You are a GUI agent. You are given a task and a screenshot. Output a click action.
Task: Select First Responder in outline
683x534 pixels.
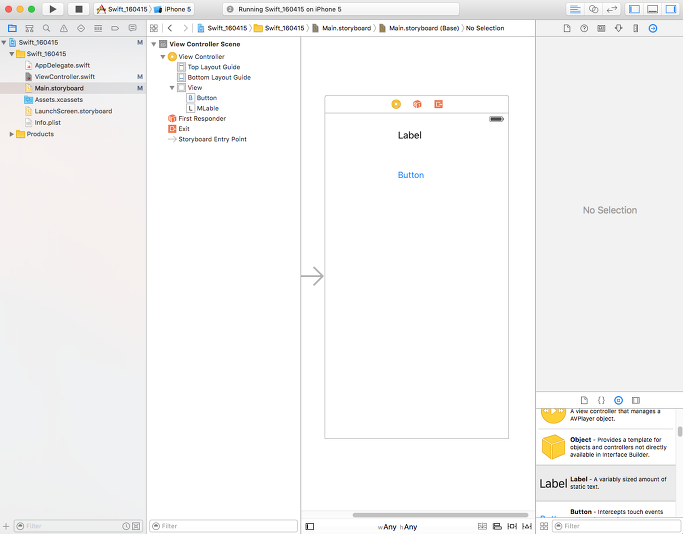[x=202, y=118]
